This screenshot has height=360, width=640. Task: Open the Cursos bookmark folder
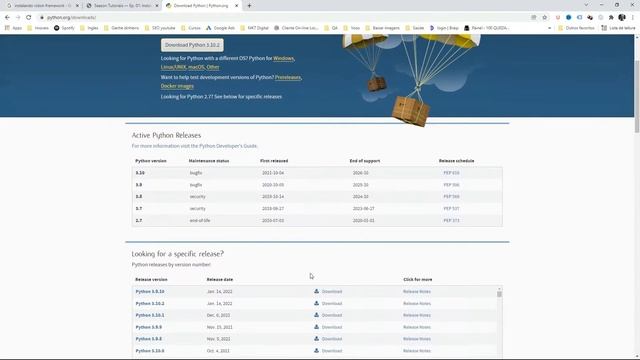coord(191,28)
